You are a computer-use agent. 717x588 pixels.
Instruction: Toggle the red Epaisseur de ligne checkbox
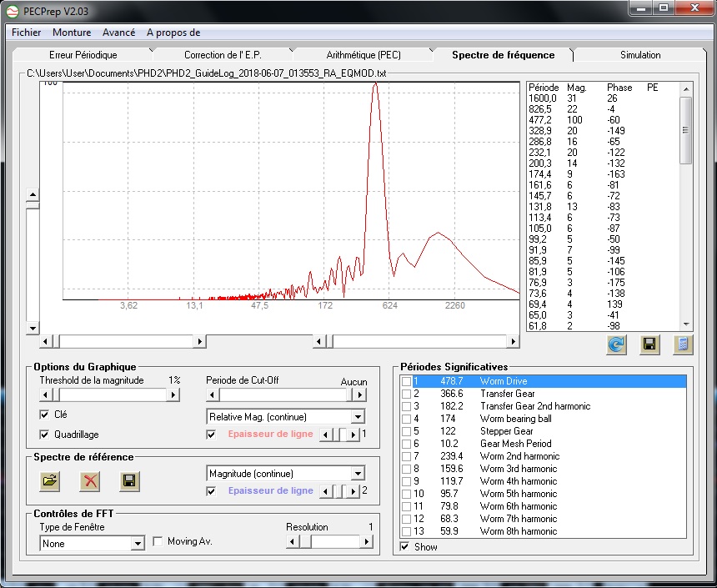211,435
